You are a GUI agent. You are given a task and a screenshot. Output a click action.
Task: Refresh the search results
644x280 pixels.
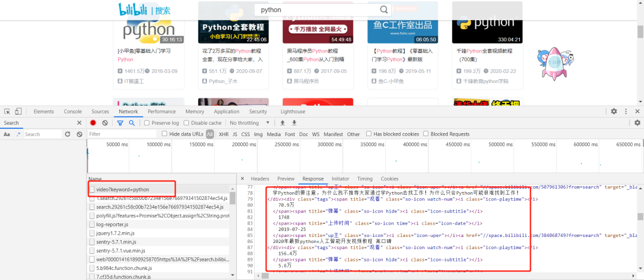[x=68, y=134]
